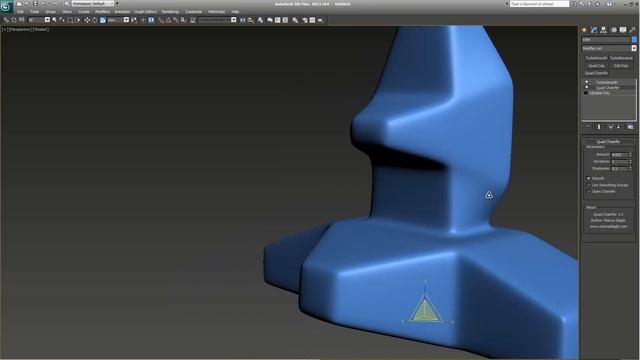Image resolution: width=640 pixels, height=360 pixels.
Task: Toggle the Smooth checkbox
Action: pos(588,178)
